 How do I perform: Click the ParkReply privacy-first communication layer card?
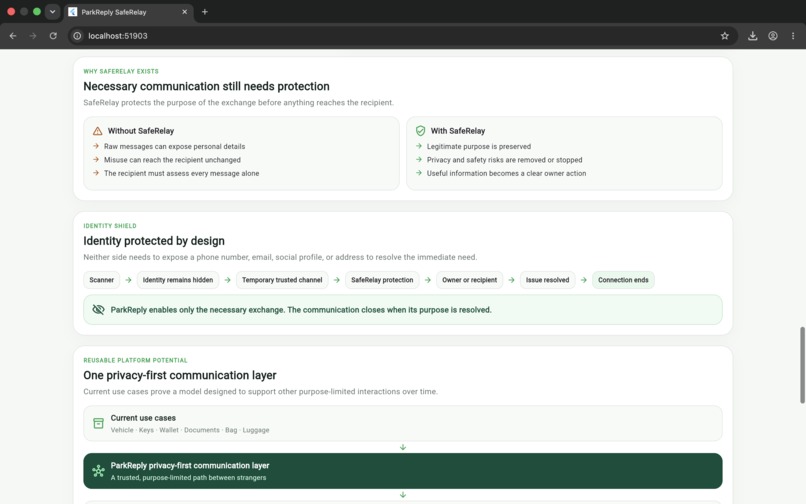tap(402, 471)
